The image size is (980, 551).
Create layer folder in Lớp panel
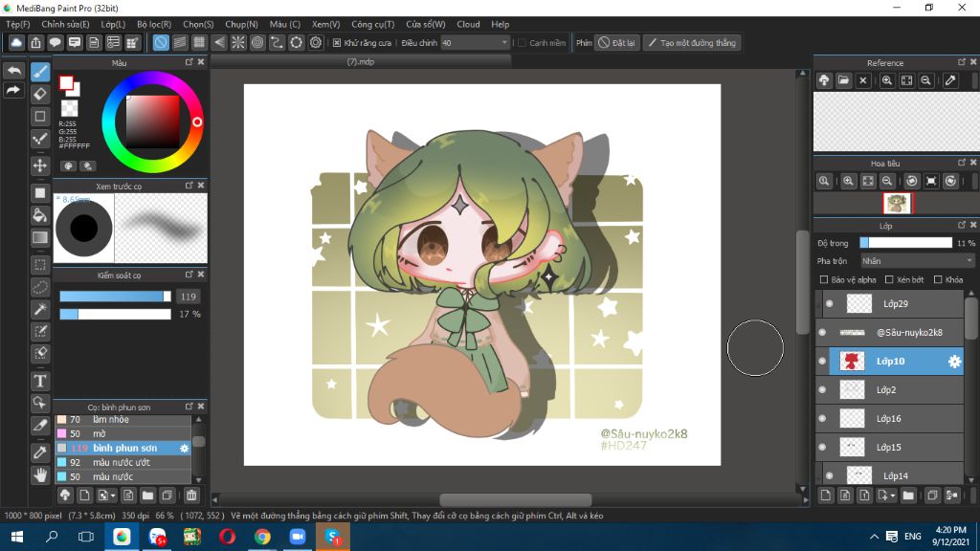[908, 496]
